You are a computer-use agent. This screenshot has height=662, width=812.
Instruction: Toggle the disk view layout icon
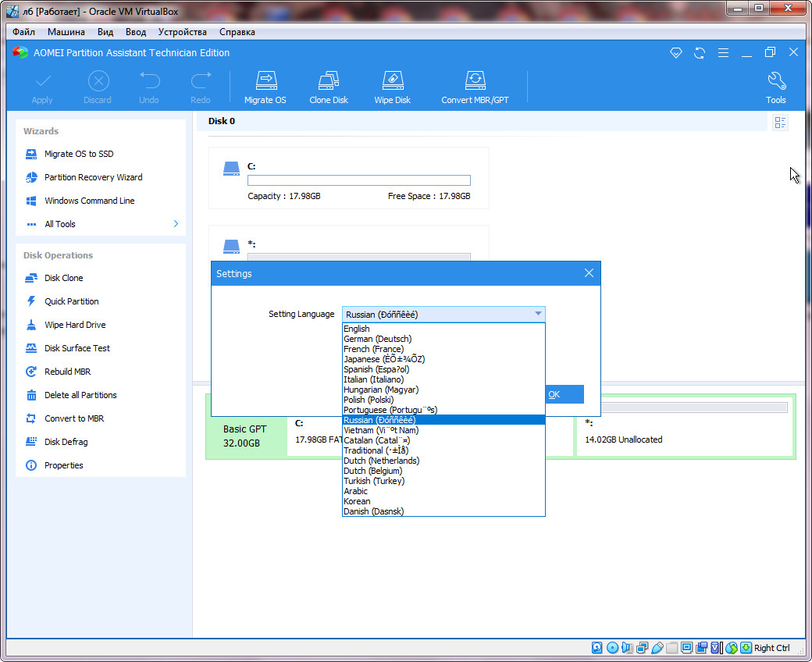pyautogui.click(x=779, y=123)
